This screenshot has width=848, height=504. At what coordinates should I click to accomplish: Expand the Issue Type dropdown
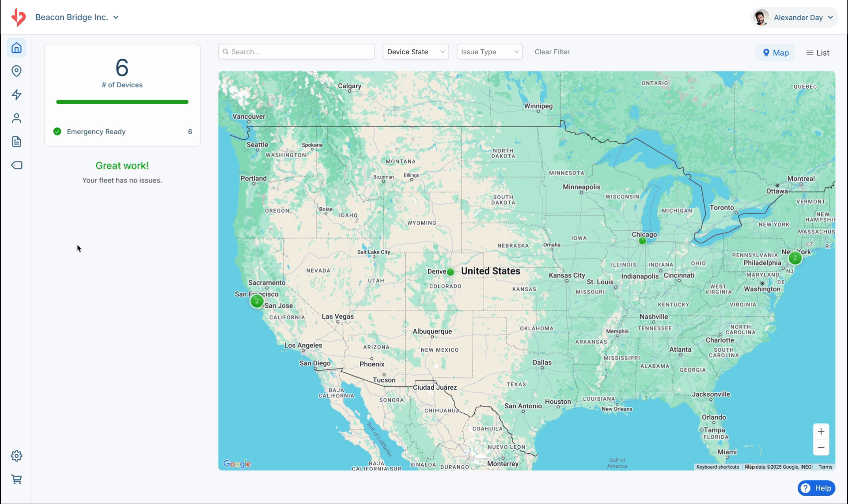click(489, 52)
